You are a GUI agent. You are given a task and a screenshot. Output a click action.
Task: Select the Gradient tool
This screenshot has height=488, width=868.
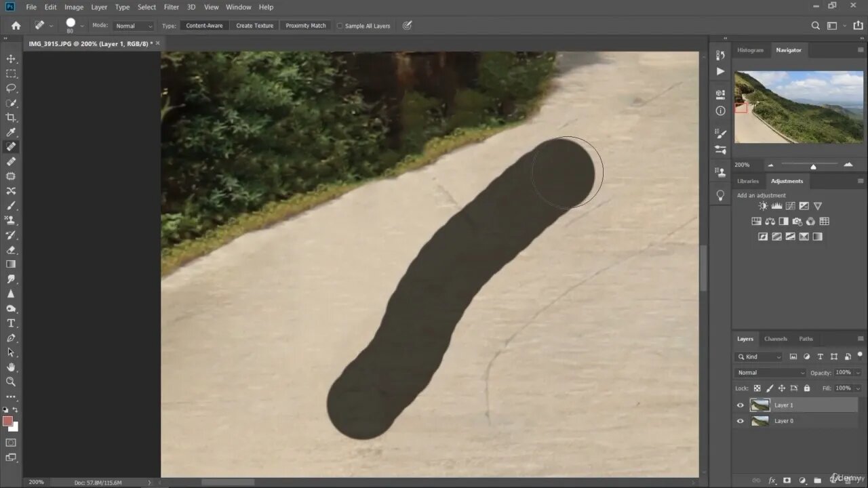[11, 264]
